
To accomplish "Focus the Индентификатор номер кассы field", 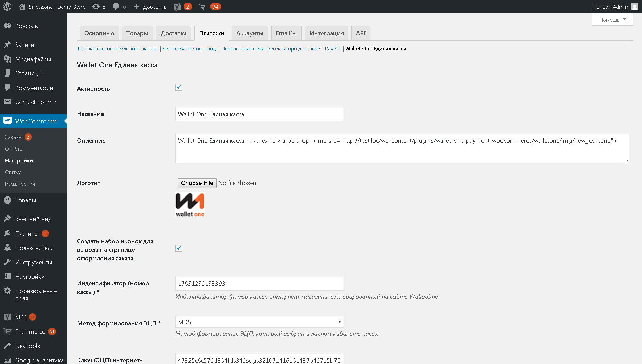I will pyautogui.click(x=259, y=283).
